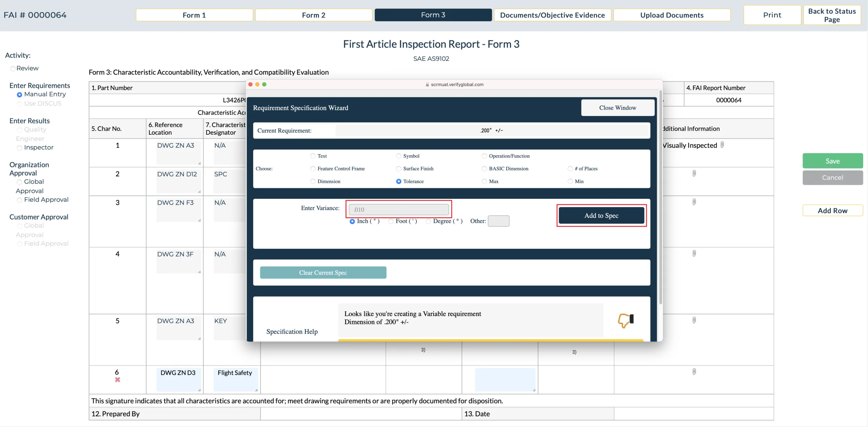Select the # of Places option
The width and height of the screenshot is (868, 427).
coord(570,169)
